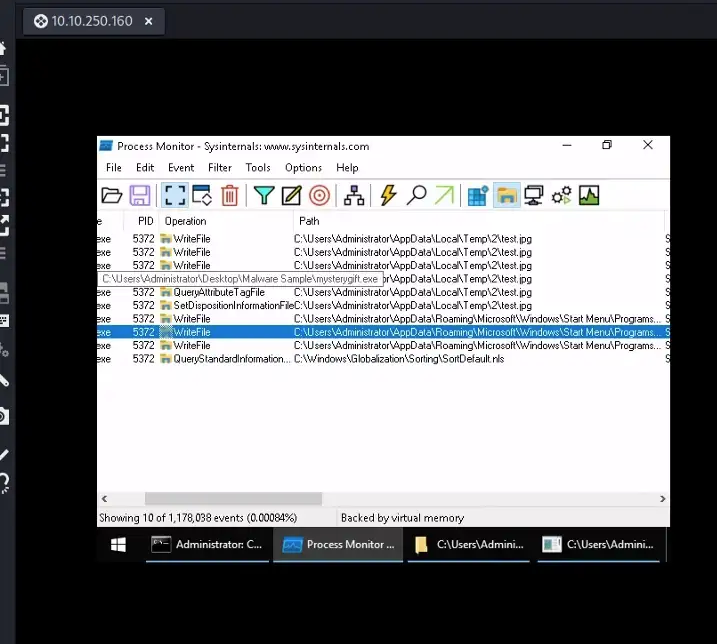The width and height of the screenshot is (717, 644).
Task: Switch to Administrator command prompt taskbar item
Action: (207, 544)
